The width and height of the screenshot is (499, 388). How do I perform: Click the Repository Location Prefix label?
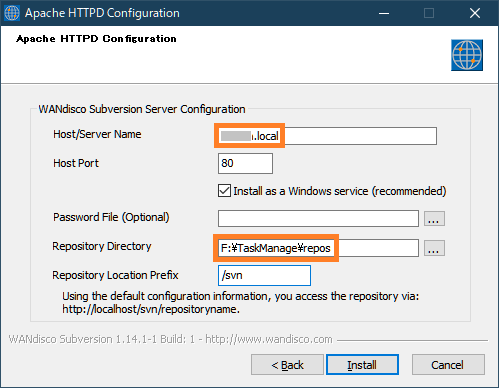(115, 275)
